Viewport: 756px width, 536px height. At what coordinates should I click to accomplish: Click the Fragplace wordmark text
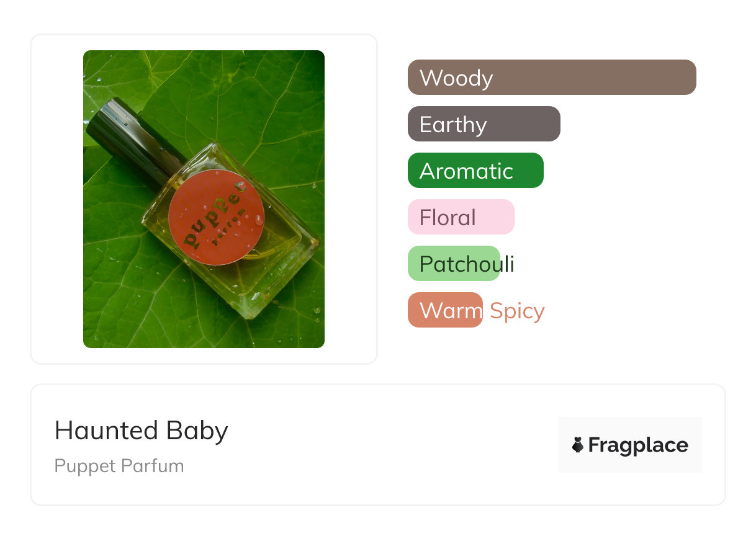click(x=638, y=445)
